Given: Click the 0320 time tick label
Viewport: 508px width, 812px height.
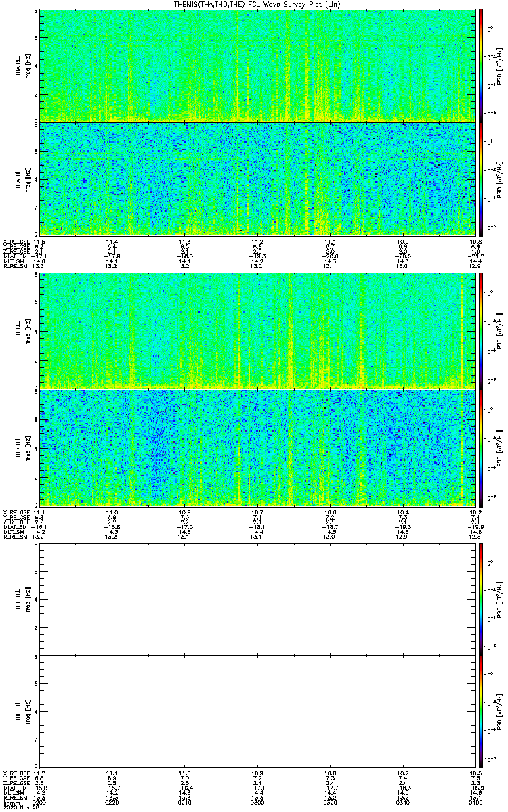Looking at the screenshot, I should coord(329,802).
